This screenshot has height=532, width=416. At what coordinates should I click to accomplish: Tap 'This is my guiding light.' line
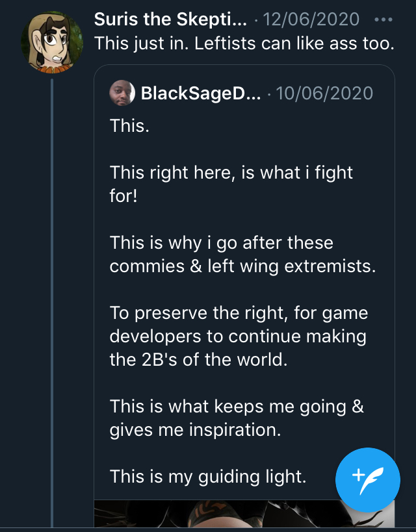tap(208, 476)
